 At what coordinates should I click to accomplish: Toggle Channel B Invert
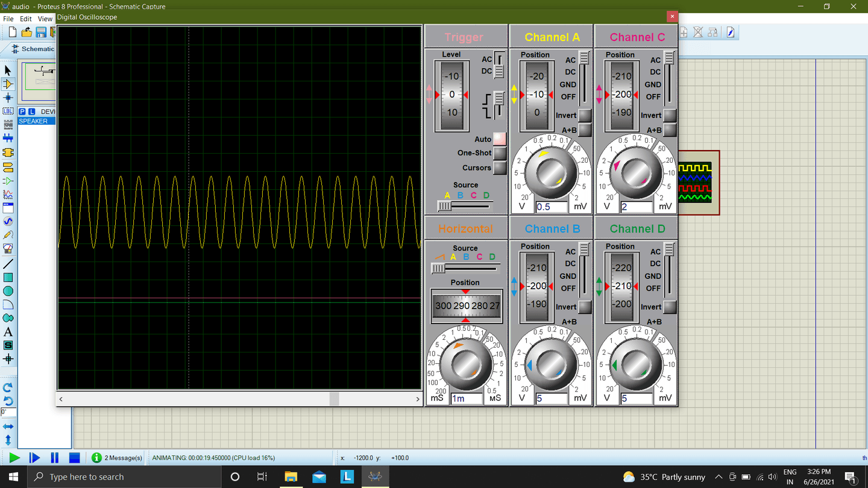(584, 307)
